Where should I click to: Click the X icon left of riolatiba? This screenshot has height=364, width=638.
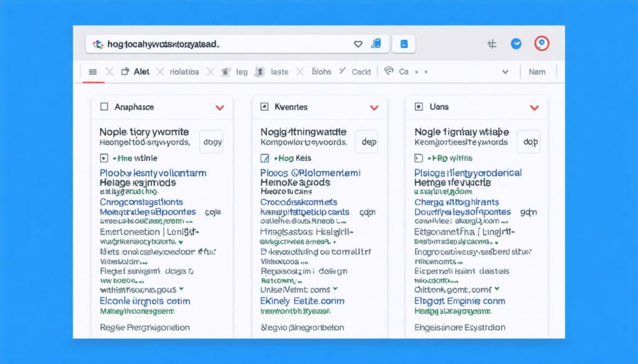click(x=160, y=72)
